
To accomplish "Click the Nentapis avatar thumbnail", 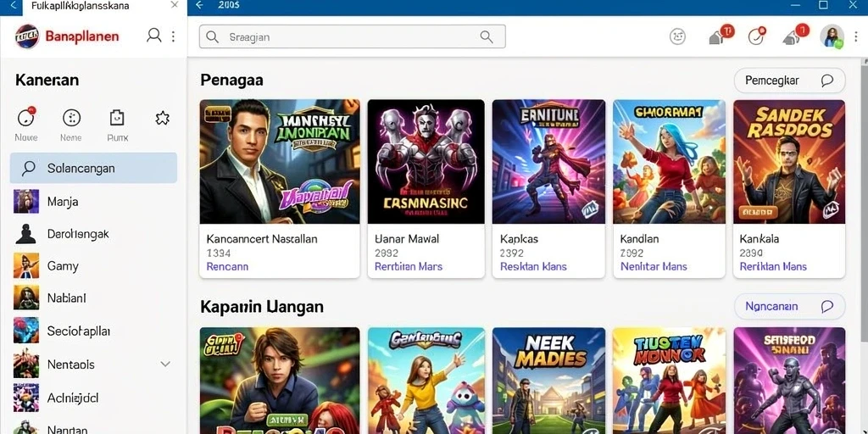I will point(26,364).
